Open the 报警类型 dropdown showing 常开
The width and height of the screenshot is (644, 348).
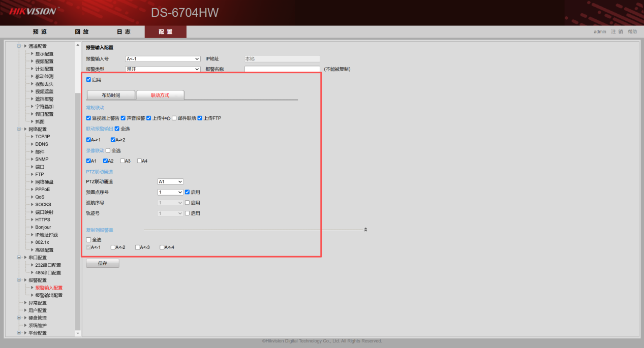click(x=163, y=69)
